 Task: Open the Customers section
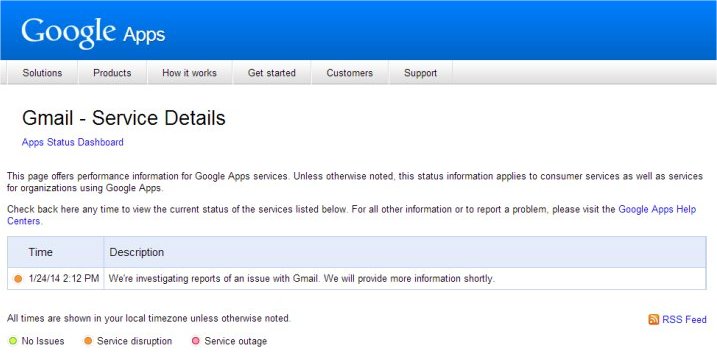[x=349, y=73]
